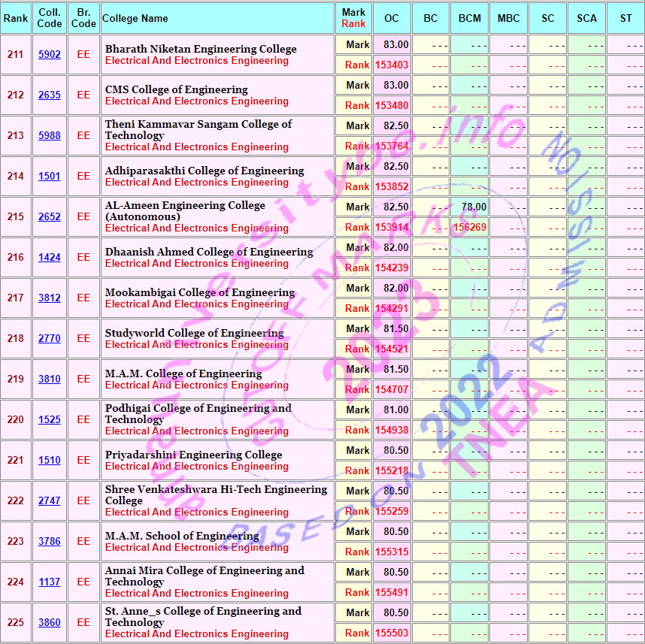Click Bharath Niketan Engineering College name
645x644 pixels.
point(201,49)
